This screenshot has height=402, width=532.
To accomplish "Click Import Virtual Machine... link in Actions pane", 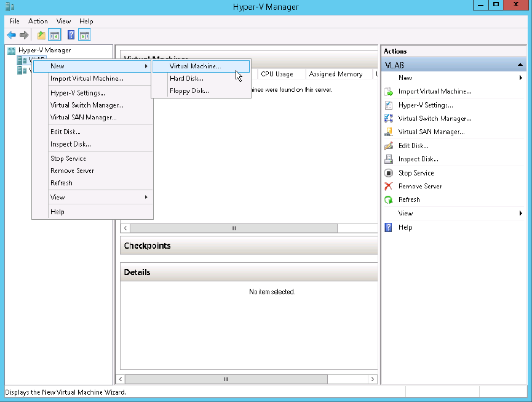I will point(434,91).
